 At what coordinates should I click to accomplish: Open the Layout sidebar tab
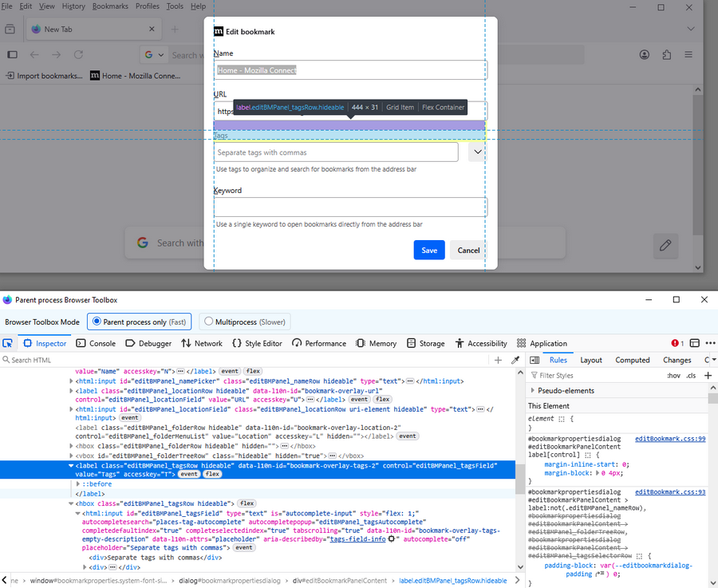[591, 360]
